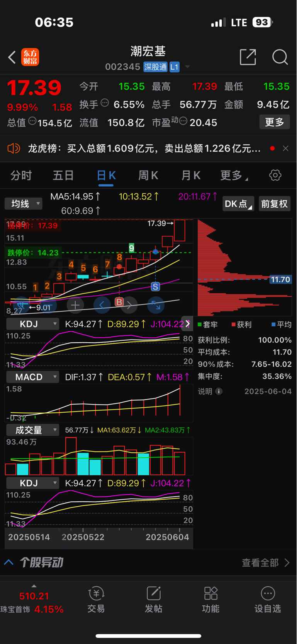
Task: Tap the 获利比例 100.00% value
Action: 275,340
